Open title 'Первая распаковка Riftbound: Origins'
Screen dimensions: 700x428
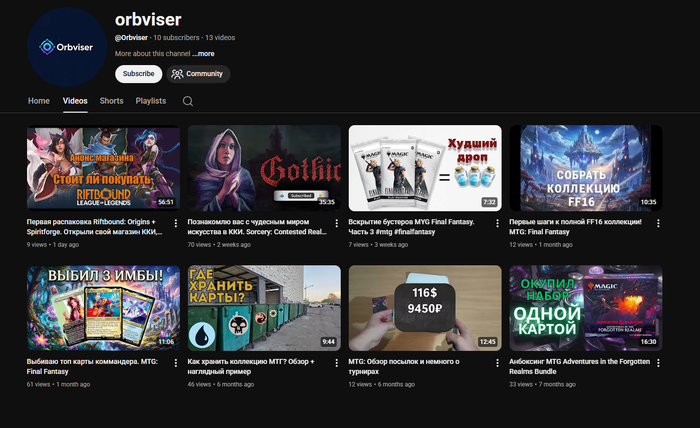[94, 227]
